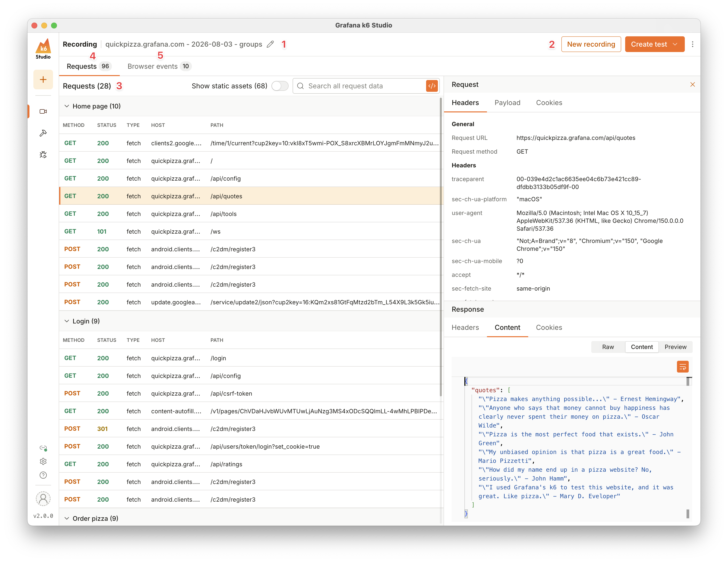Open the Create test dropdown arrow

[675, 44]
